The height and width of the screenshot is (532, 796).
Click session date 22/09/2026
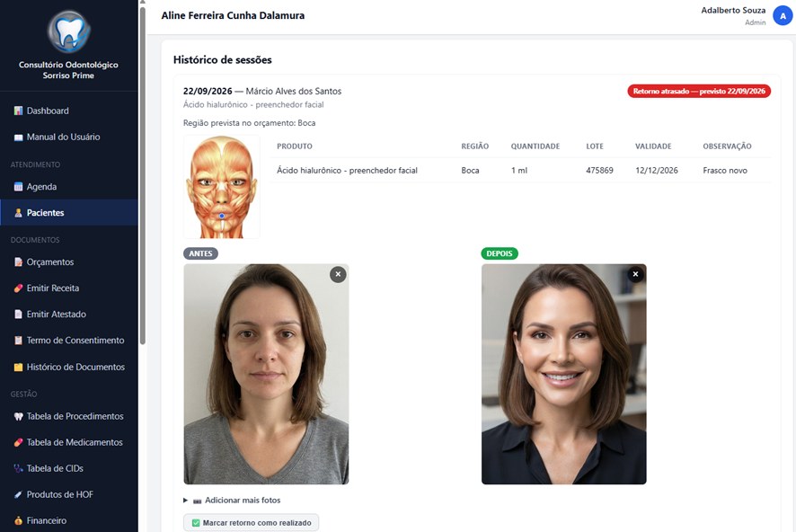tap(208, 92)
